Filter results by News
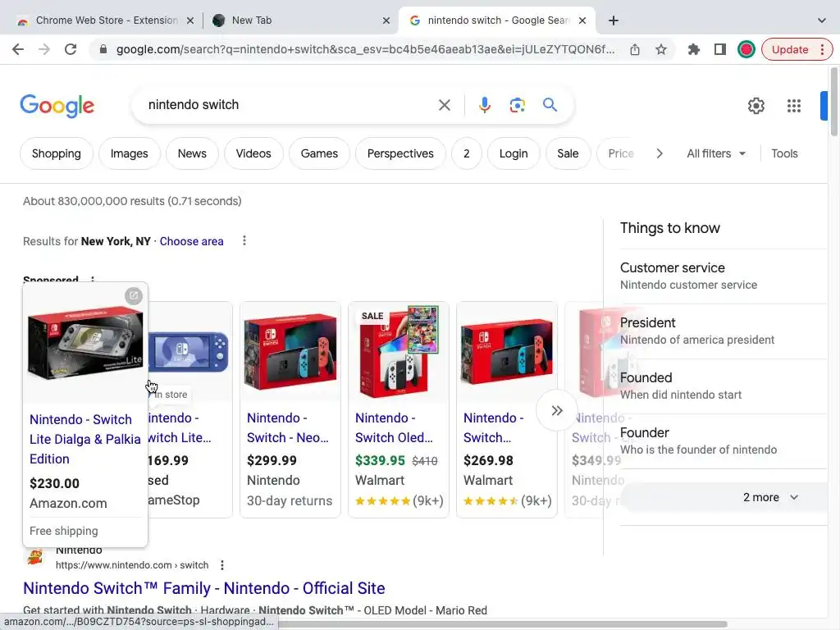 point(192,153)
